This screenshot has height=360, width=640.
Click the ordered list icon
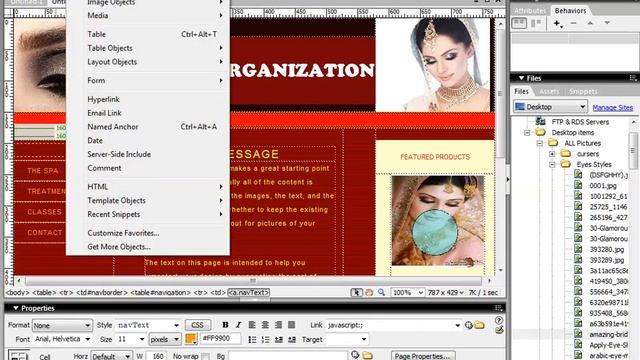click(x=265, y=340)
